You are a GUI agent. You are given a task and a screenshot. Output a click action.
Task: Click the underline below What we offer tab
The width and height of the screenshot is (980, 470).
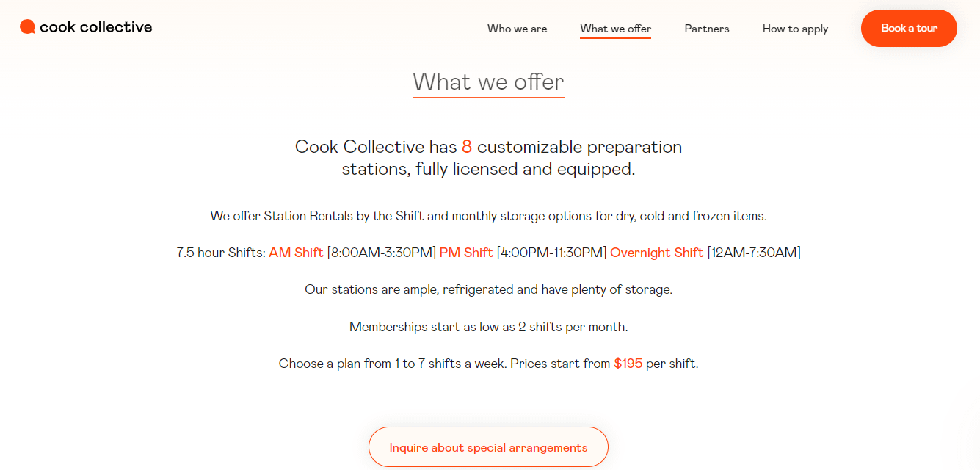point(615,42)
